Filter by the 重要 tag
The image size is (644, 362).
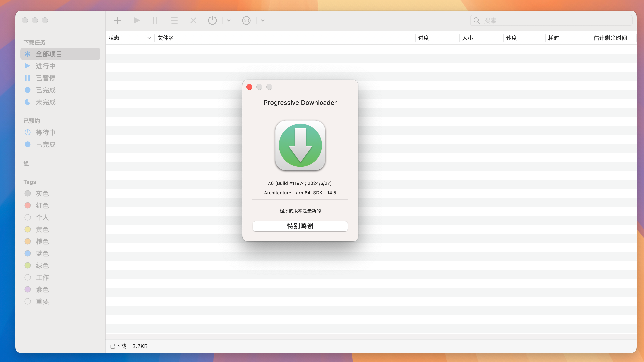click(60, 301)
